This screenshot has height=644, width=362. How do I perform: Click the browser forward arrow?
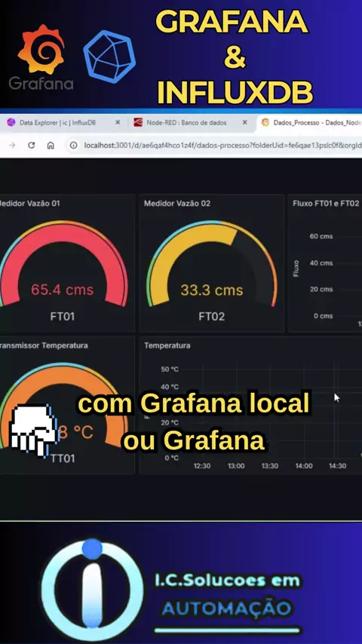point(12,145)
